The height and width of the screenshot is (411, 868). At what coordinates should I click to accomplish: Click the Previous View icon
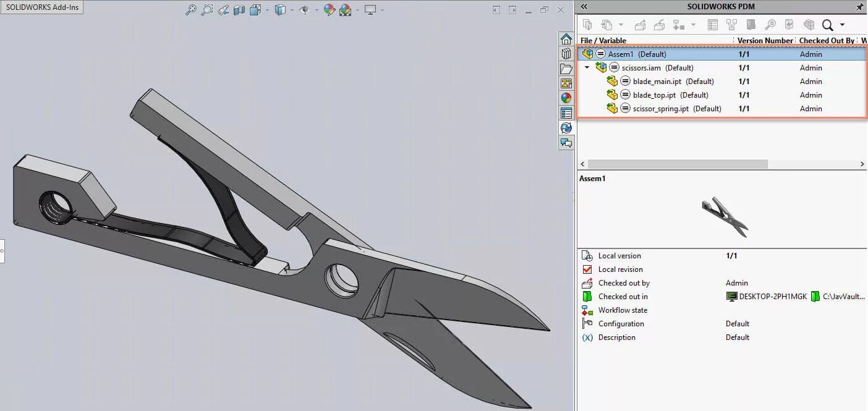pyautogui.click(x=223, y=10)
